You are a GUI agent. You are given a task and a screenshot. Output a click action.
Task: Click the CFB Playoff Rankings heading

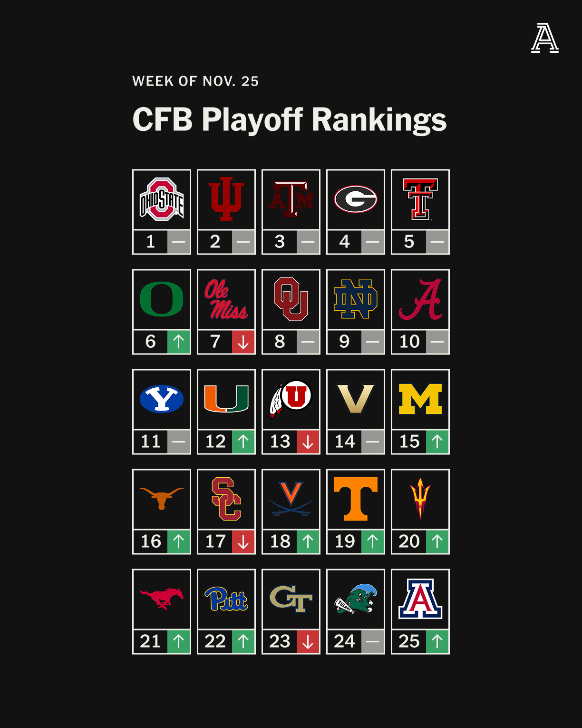pos(290,119)
